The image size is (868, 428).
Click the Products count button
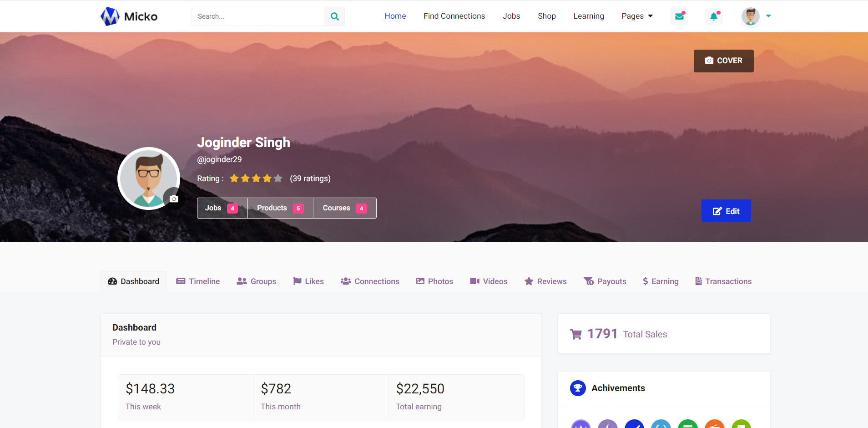(280, 208)
